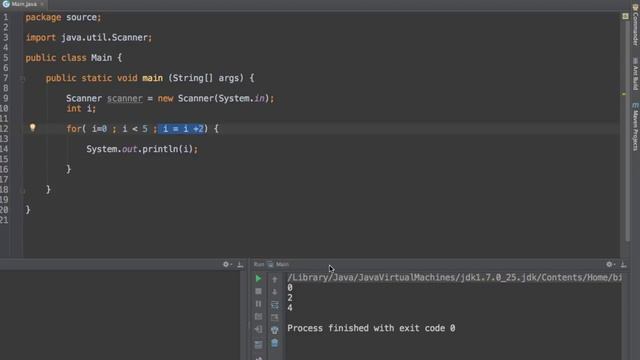Open left bottom panel gear settings
Screen dimensions: 640x360
pyautogui.click(x=226, y=264)
